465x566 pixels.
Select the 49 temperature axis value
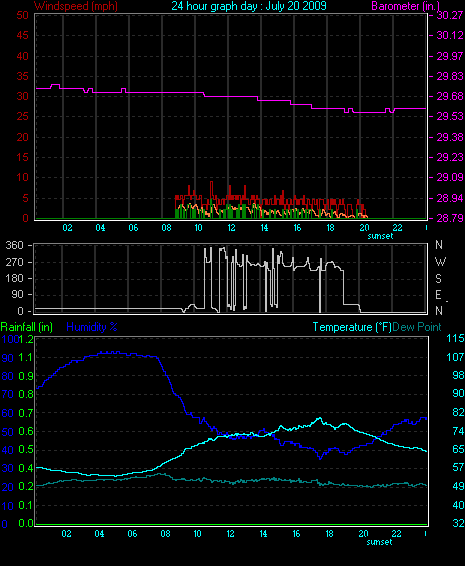tap(458, 486)
